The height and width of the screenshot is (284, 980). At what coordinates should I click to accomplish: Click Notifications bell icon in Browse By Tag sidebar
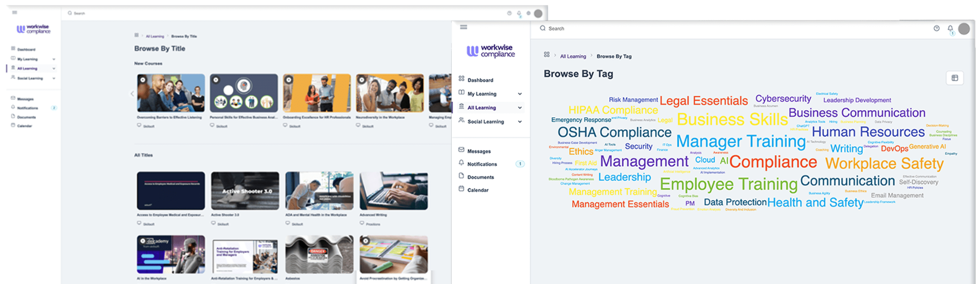[x=461, y=163]
